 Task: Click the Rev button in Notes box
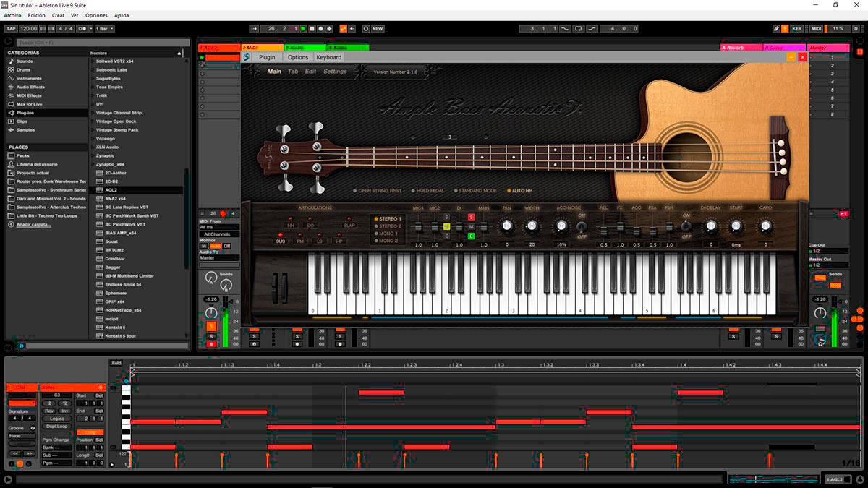coord(49,411)
